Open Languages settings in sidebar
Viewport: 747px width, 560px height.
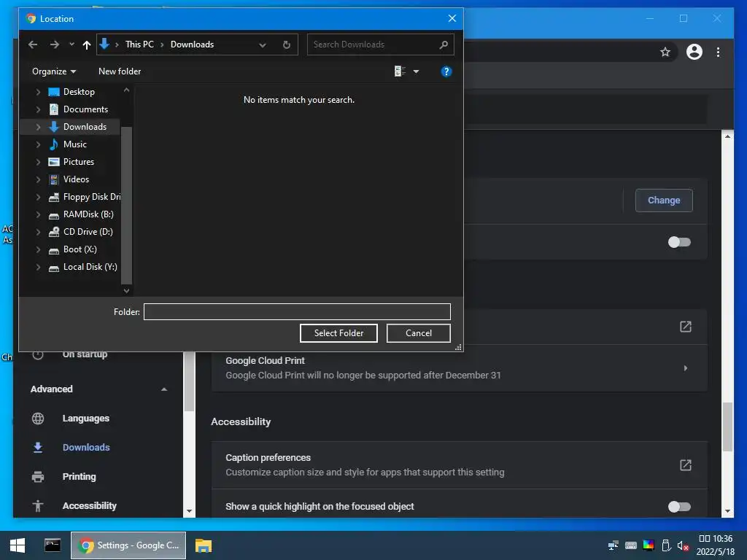[86, 419]
